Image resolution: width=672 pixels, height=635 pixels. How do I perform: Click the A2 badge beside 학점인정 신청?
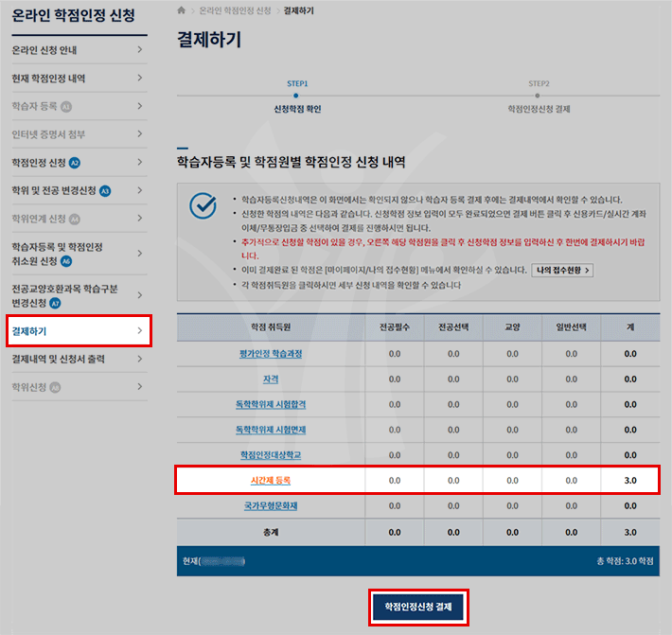tap(75, 163)
